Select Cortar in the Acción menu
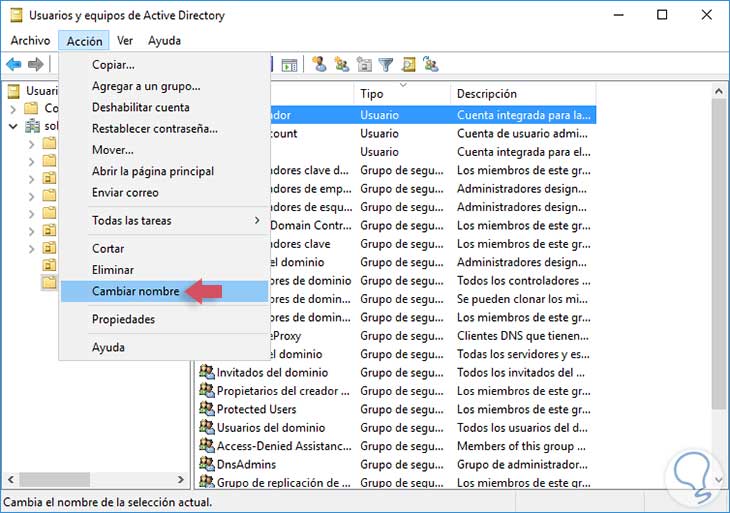Screen dimensions: 730x513 pos(164,249)
